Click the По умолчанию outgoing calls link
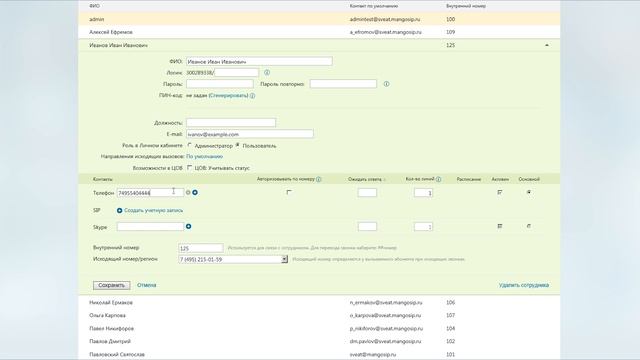640x360 pixels. point(204,156)
